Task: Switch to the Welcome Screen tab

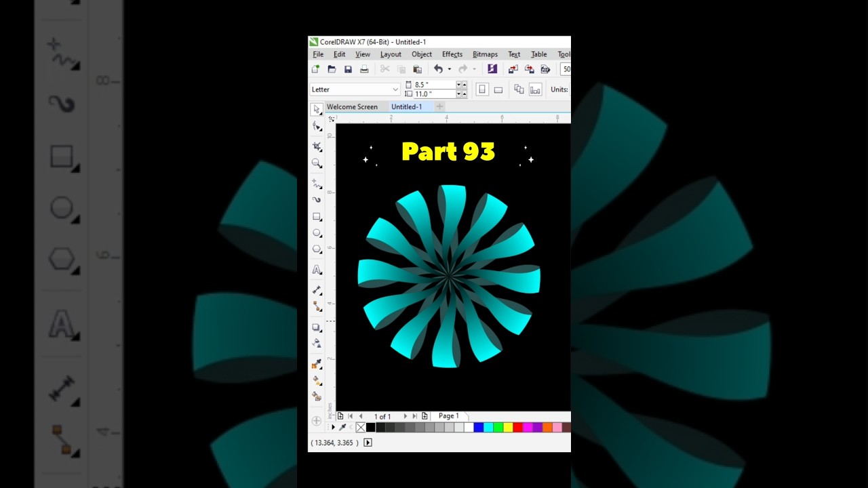Action: coord(352,106)
